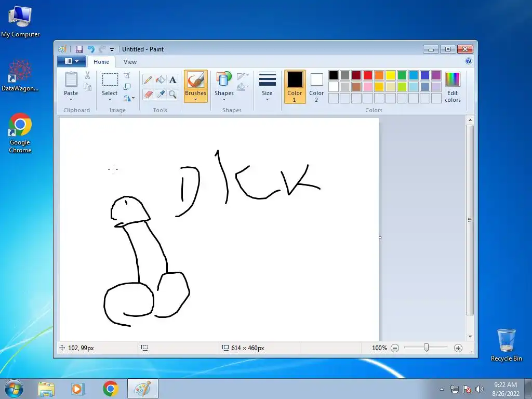Click the canvas right-edge resize handle

pyautogui.click(x=380, y=237)
